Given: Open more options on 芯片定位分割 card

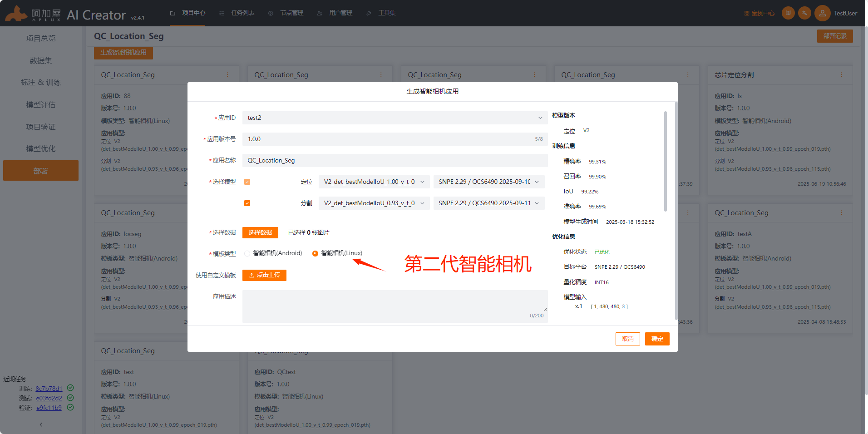Looking at the screenshot, I should coord(841,74).
